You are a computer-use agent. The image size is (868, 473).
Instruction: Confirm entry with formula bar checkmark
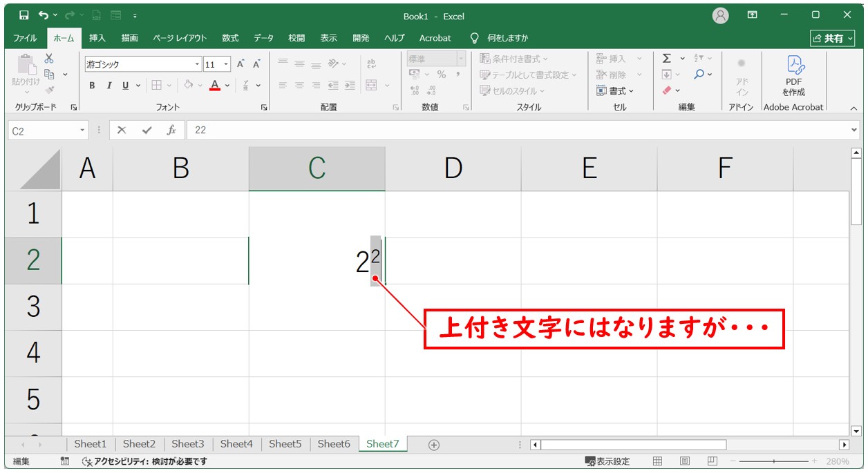(x=147, y=130)
